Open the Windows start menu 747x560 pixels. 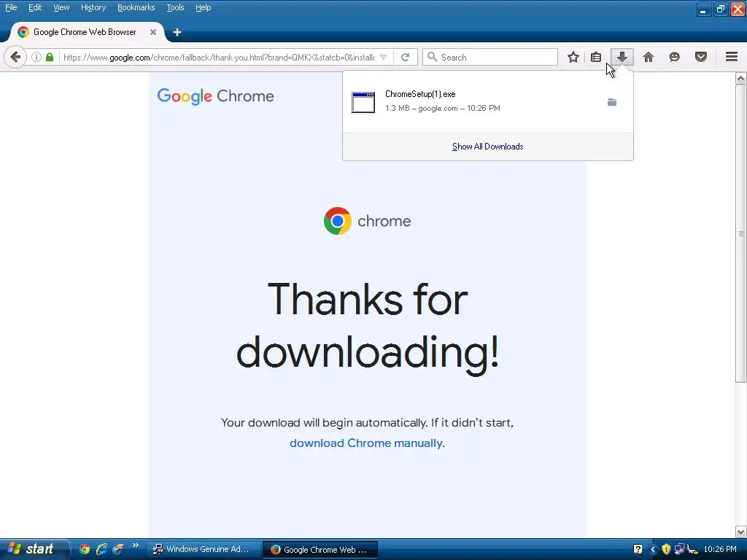[x=34, y=549]
